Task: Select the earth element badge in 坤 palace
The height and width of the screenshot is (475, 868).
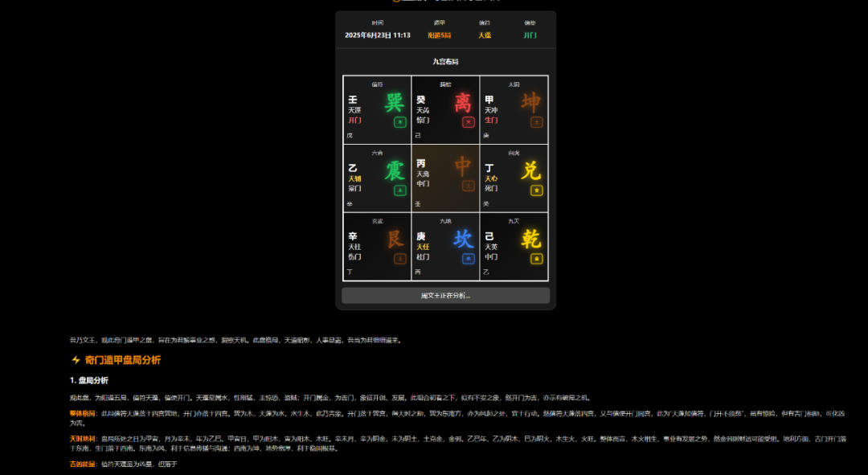Action: (537, 122)
